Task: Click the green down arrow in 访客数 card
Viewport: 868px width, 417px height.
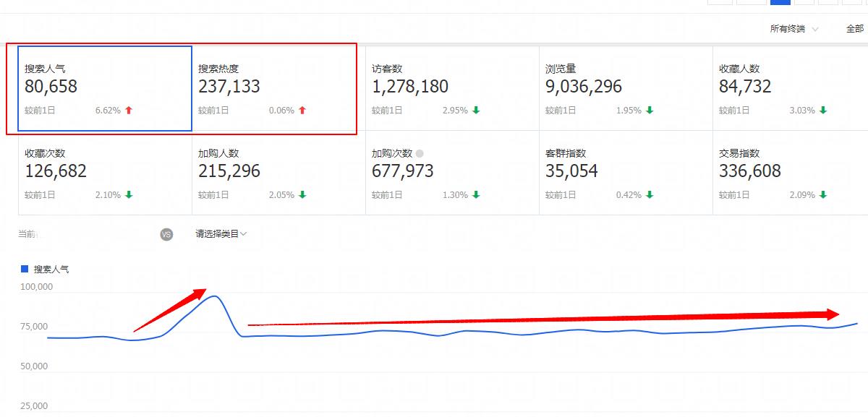Action: click(x=476, y=111)
